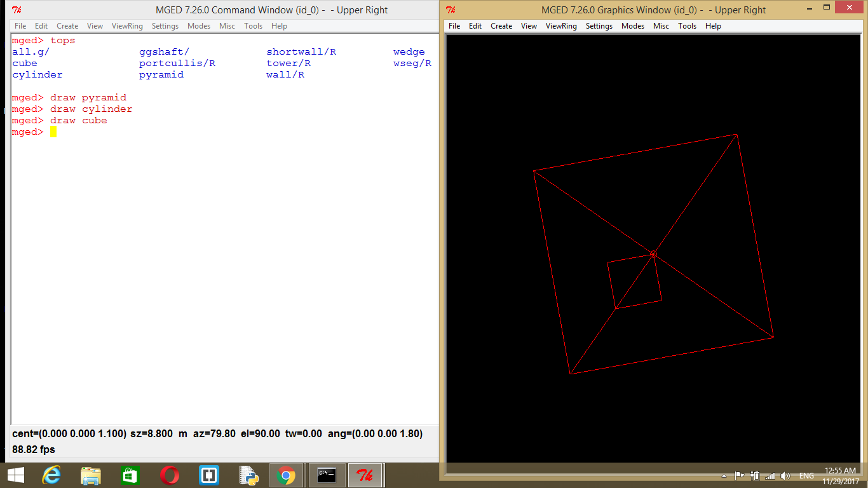Screen dimensions: 868x488
Task: Click the Tk icon in the Command Window title bar
Action: coord(17,10)
